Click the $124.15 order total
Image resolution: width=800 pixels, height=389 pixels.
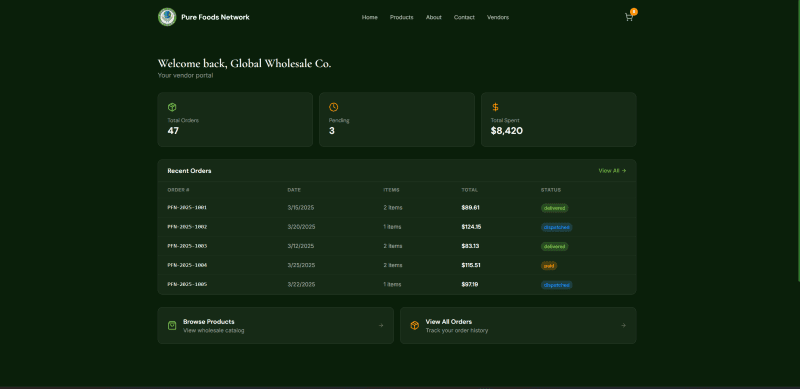471,227
